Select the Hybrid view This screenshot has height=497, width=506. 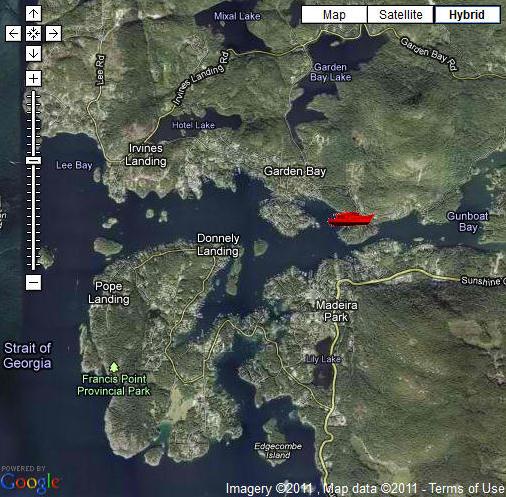pos(467,15)
